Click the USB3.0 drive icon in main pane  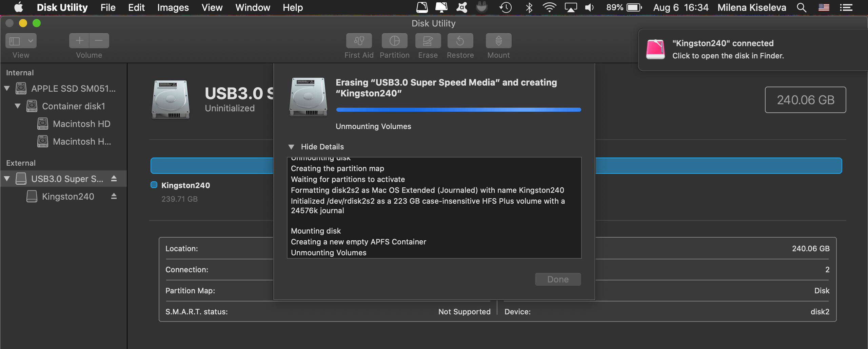click(171, 99)
